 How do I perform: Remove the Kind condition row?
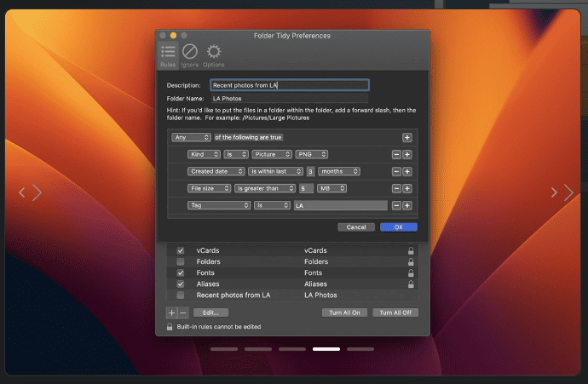[x=396, y=154]
